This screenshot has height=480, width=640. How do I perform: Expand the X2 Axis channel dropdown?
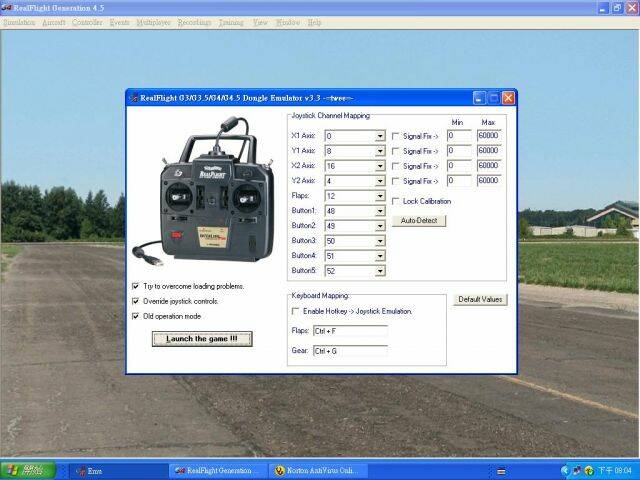click(380, 166)
